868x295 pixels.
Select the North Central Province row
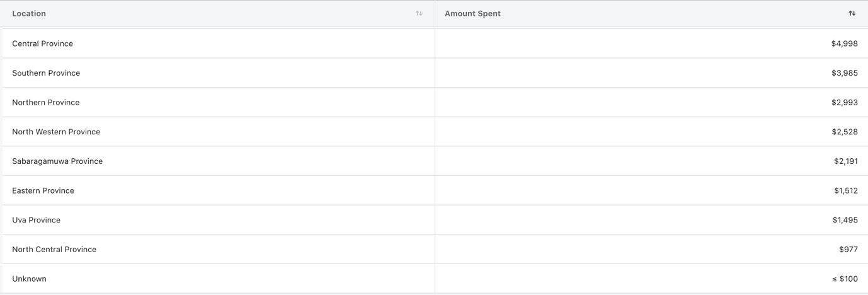coord(435,250)
